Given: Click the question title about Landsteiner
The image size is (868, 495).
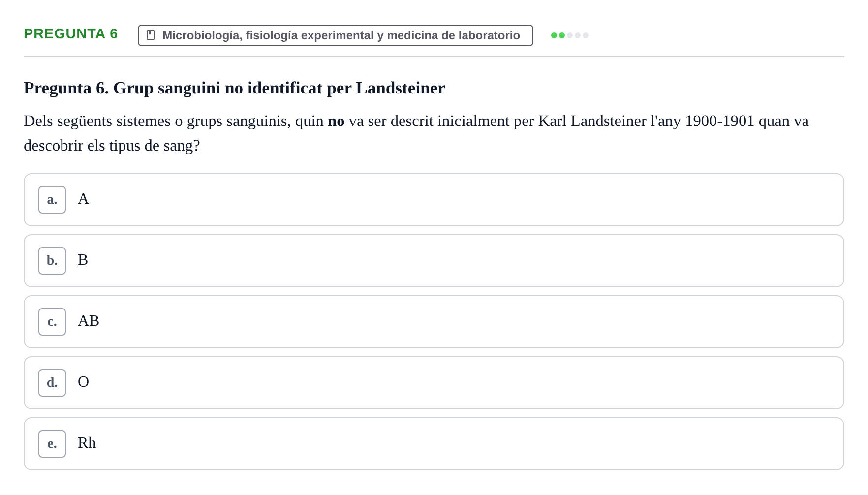Looking at the screenshot, I should (234, 88).
